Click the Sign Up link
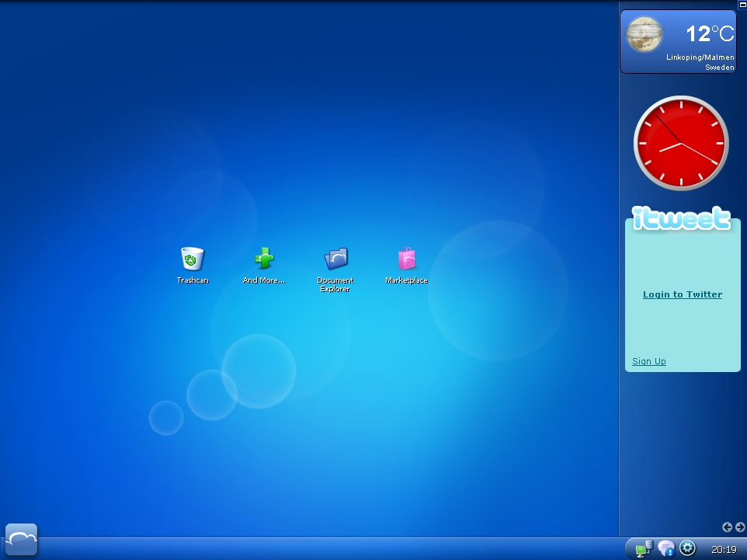This screenshot has width=747, height=560. tap(649, 361)
